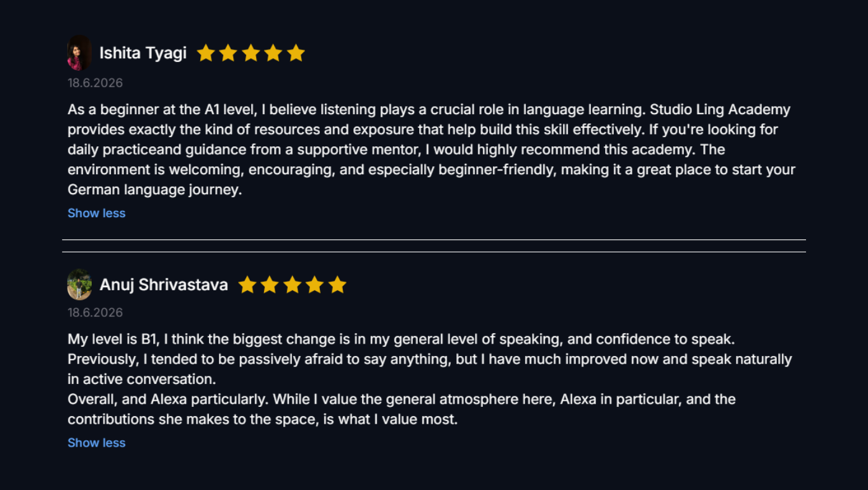The height and width of the screenshot is (490, 868).
Task: Click Anuj Shrivastava's profile avatar
Action: 79,285
